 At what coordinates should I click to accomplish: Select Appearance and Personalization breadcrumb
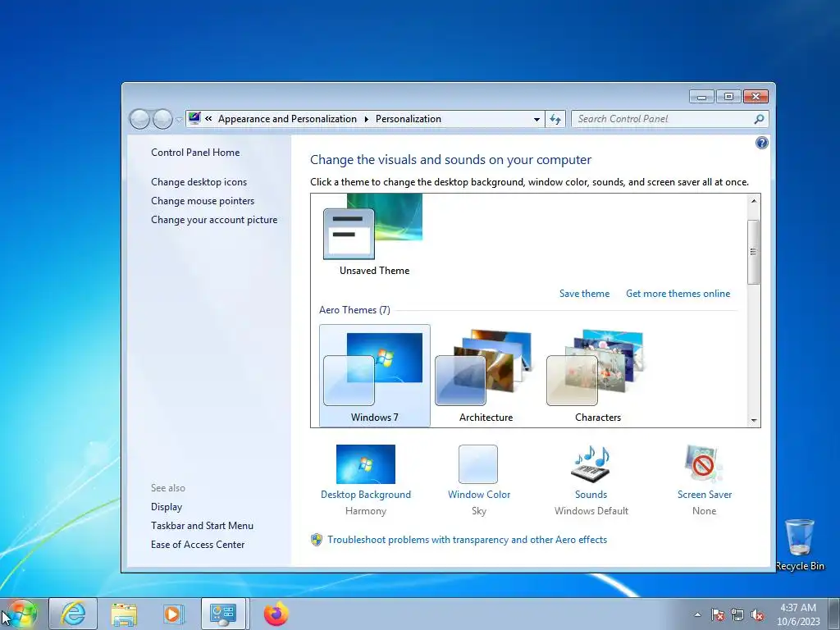287,119
